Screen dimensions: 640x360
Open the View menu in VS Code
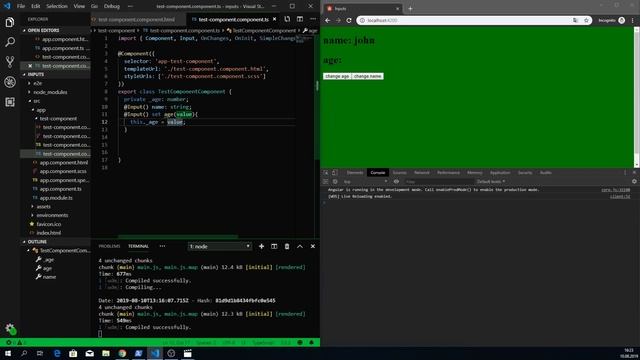click(x=79, y=6)
